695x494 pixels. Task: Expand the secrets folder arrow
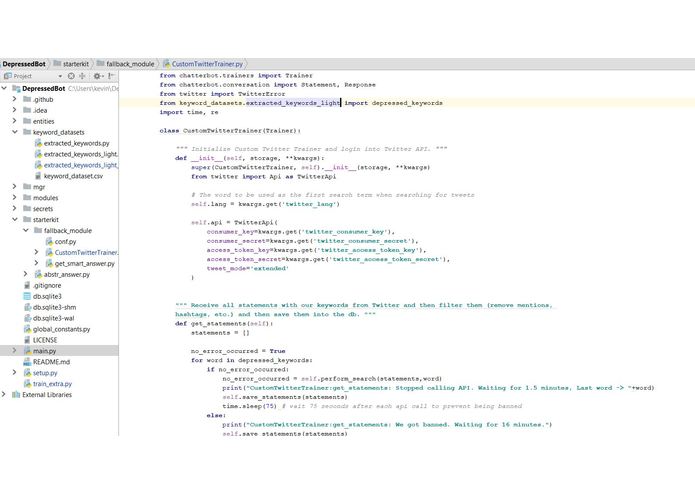point(15,208)
